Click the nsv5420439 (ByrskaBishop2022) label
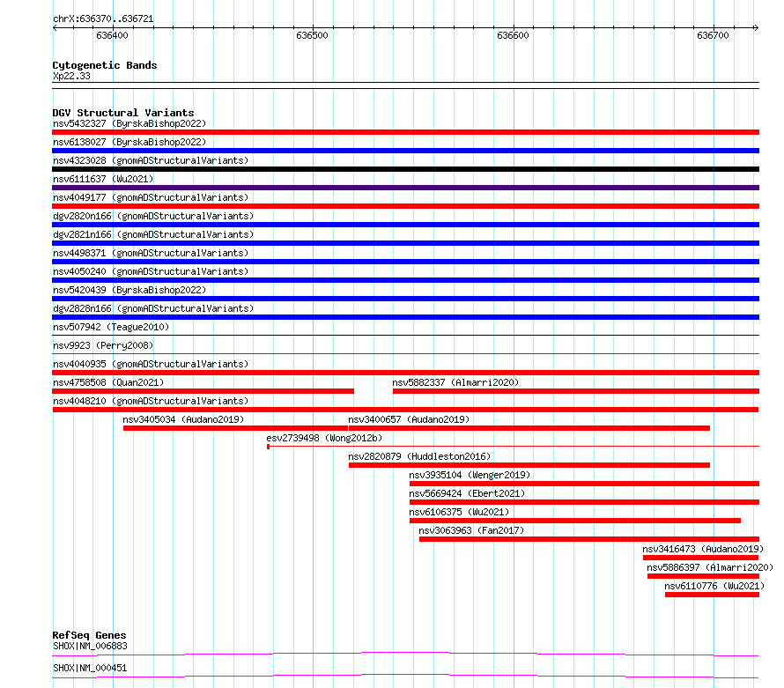Viewport: 784px width, 688px height. tap(129, 290)
